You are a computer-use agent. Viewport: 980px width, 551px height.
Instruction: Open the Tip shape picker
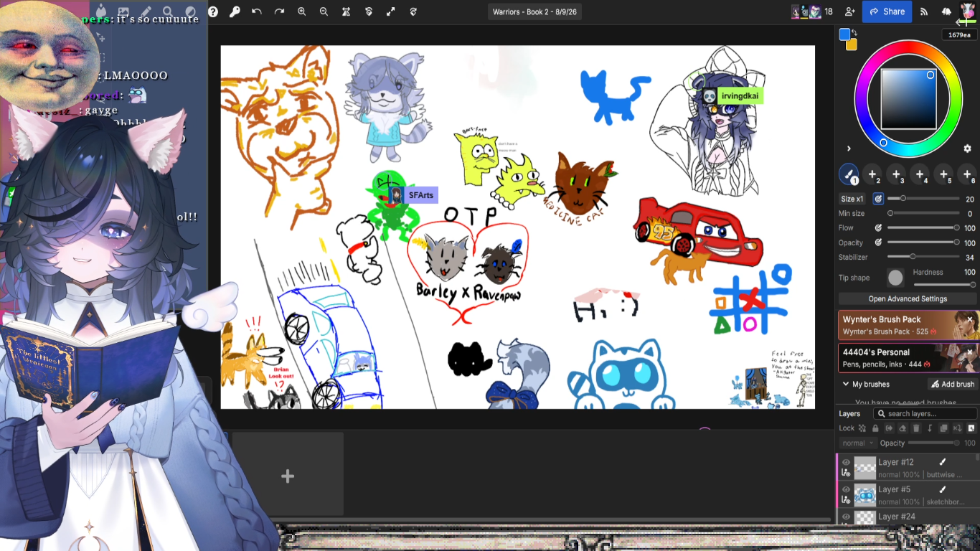[895, 278]
